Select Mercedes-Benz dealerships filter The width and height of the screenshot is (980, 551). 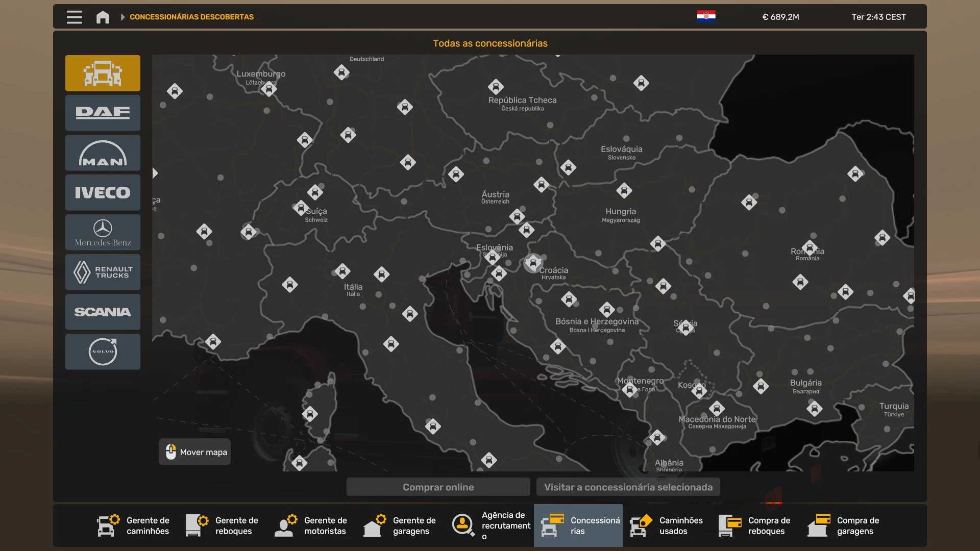tap(103, 232)
